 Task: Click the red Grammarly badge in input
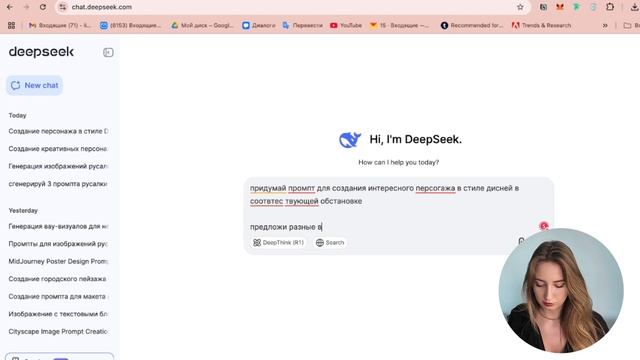pyautogui.click(x=543, y=226)
